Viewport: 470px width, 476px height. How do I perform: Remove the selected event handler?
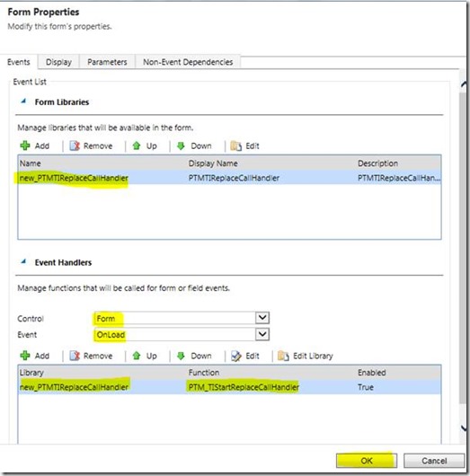click(91, 356)
